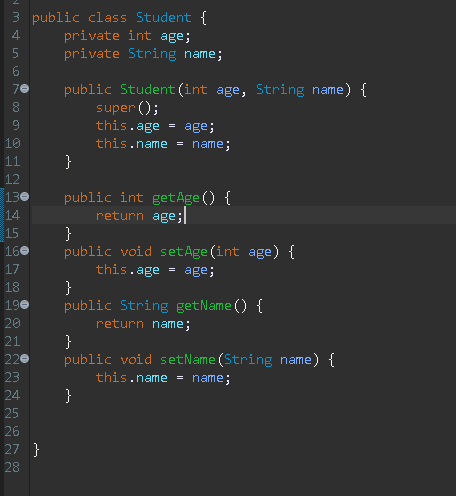Screen dimensions: 456x496
Task: Click 'this.age' on line 17
Action: click(x=128, y=270)
